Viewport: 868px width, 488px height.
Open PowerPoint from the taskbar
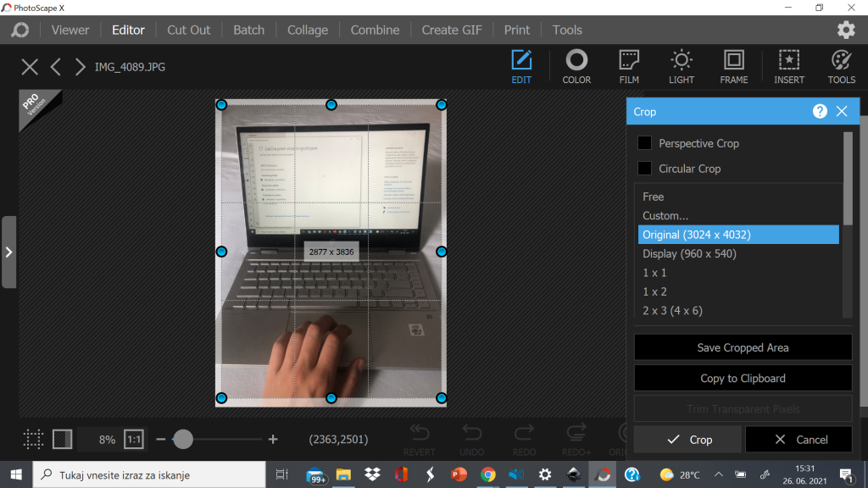tap(459, 474)
